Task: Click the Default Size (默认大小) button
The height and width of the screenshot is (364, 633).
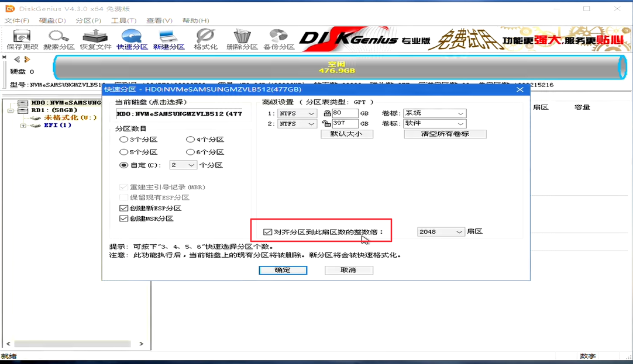Action: click(x=347, y=134)
